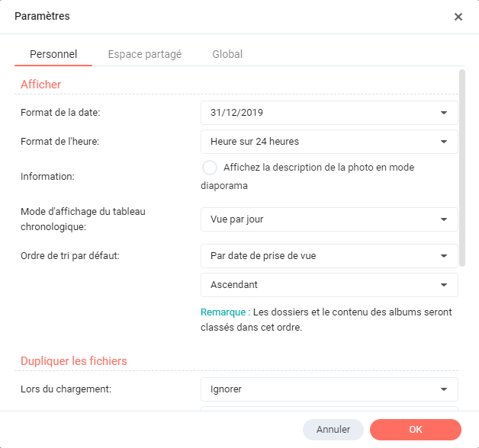Open the Espace partagé tab
The width and height of the screenshot is (479, 448).
[144, 54]
